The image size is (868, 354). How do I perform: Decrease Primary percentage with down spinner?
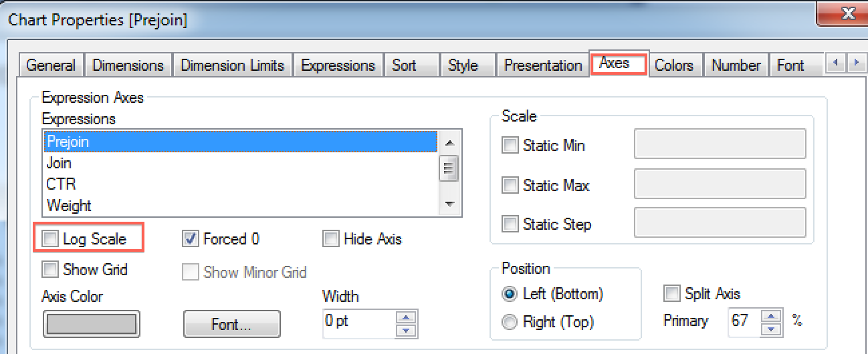pyautogui.click(x=772, y=328)
